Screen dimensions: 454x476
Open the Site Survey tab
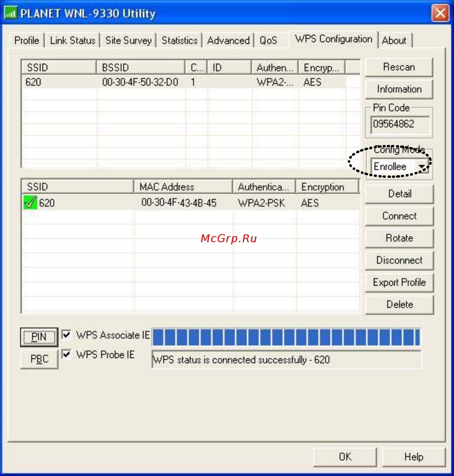tap(129, 40)
